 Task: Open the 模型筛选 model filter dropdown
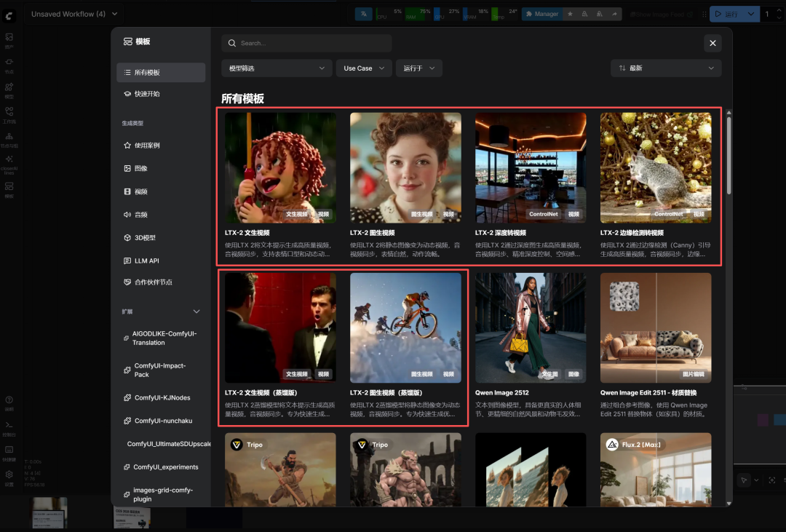tap(277, 68)
